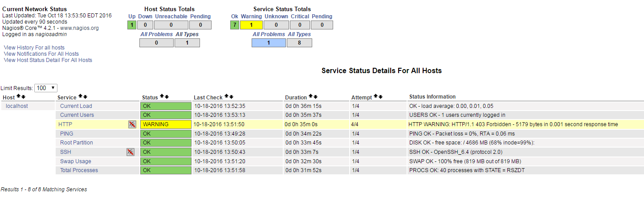
Task: Click the yellow Warning count box
Action: [x=251, y=25]
